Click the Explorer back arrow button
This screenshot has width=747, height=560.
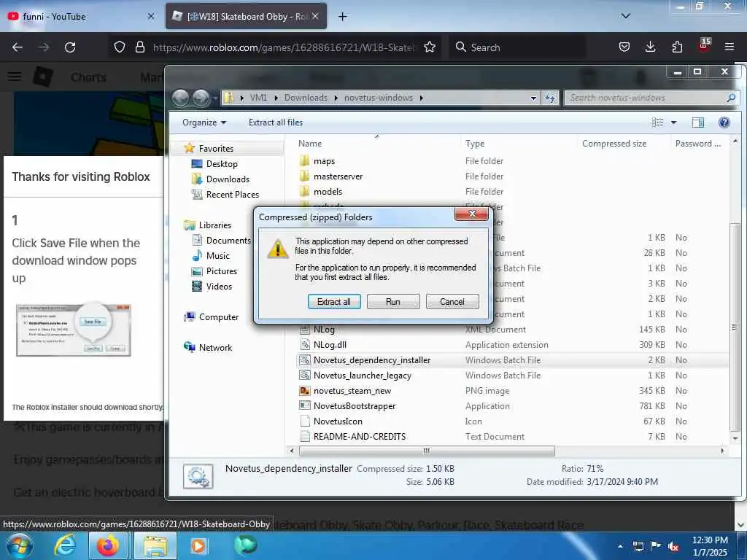click(x=181, y=98)
